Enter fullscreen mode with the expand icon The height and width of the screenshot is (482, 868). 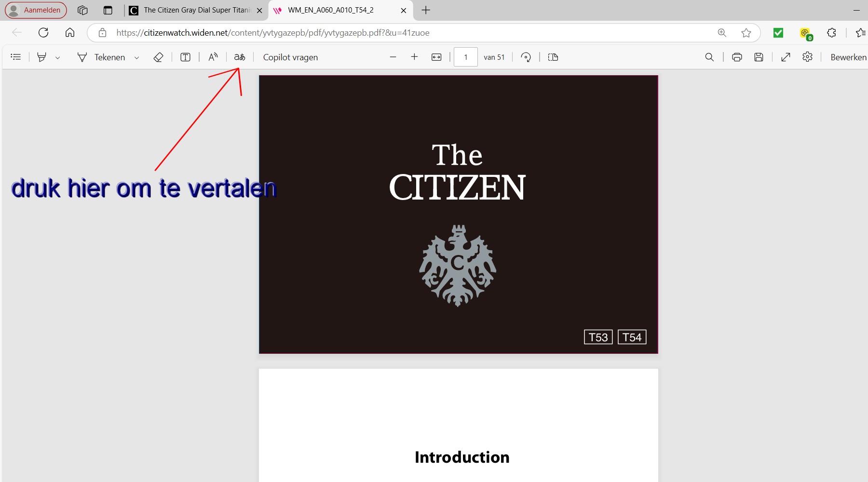pyautogui.click(x=786, y=57)
